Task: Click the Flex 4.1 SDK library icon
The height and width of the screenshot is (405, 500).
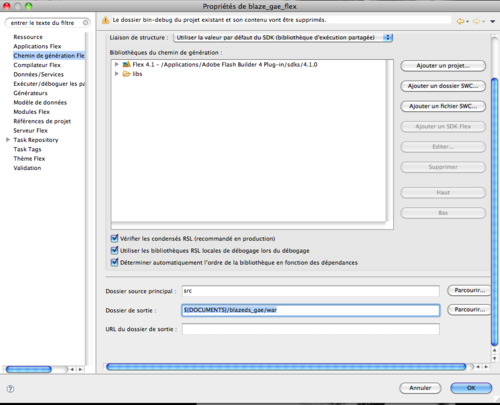Action: pos(126,64)
